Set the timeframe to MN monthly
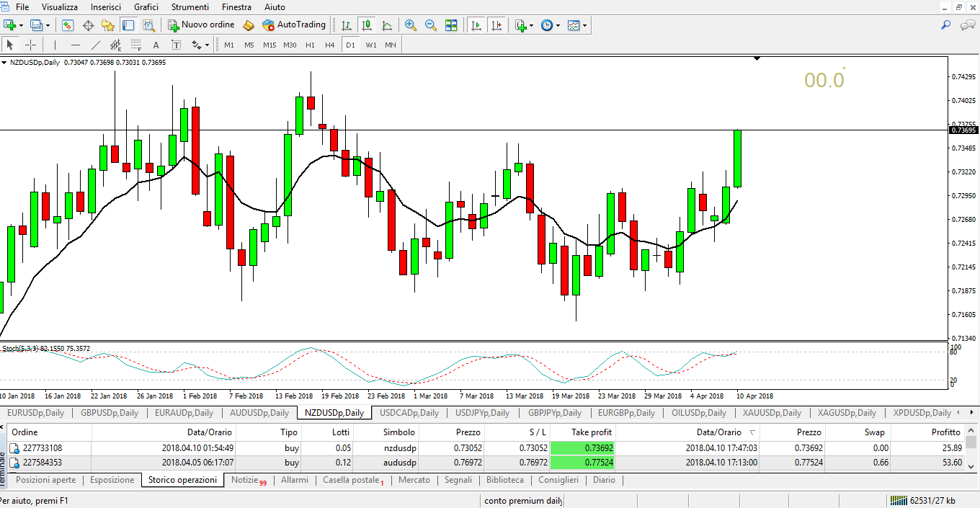 coord(390,45)
